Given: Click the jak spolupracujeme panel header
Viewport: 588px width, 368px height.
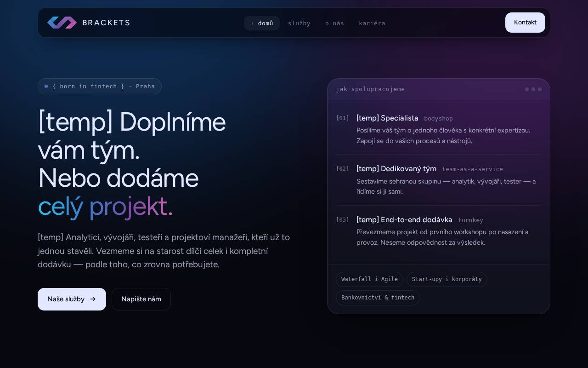Looking at the screenshot, I should [x=439, y=89].
